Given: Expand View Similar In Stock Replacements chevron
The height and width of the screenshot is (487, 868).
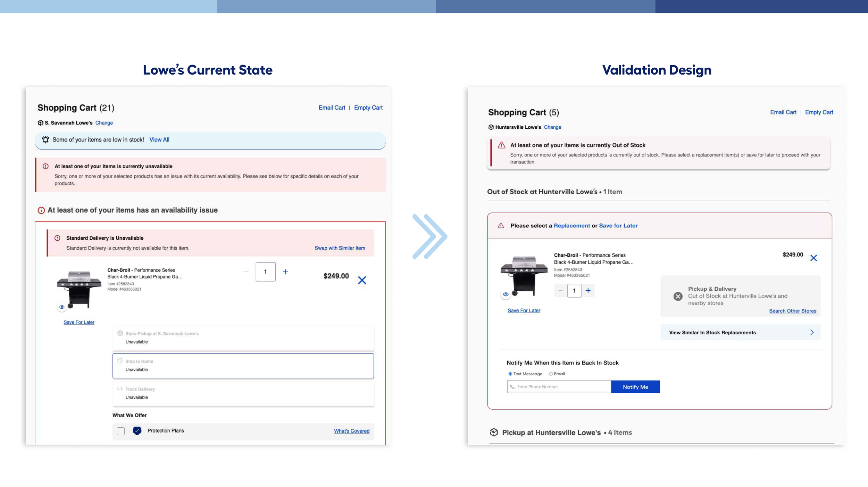Looking at the screenshot, I should (x=812, y=332).
